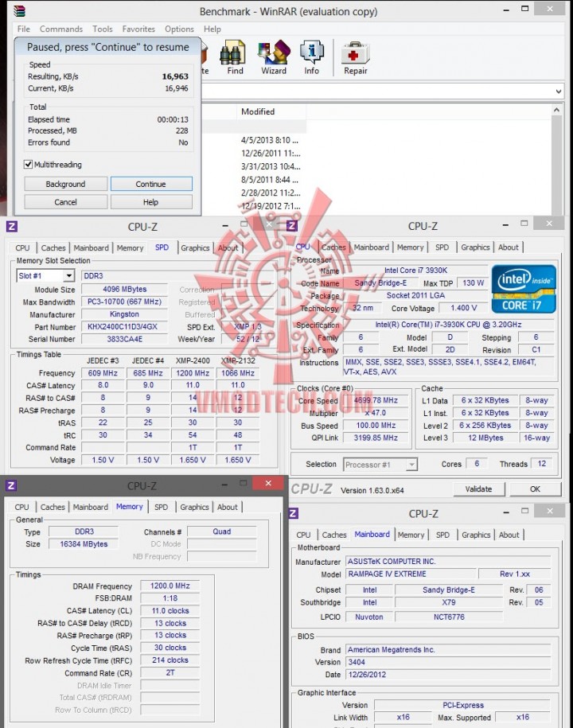Click the file row dated 3/31/2013

(271, 166)
